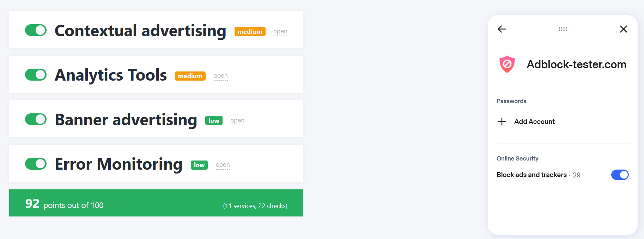The width and height of the screenshot is (644, 239).
Task: Click the medium badge on Contextual advertising
Action: pos(250,31)
